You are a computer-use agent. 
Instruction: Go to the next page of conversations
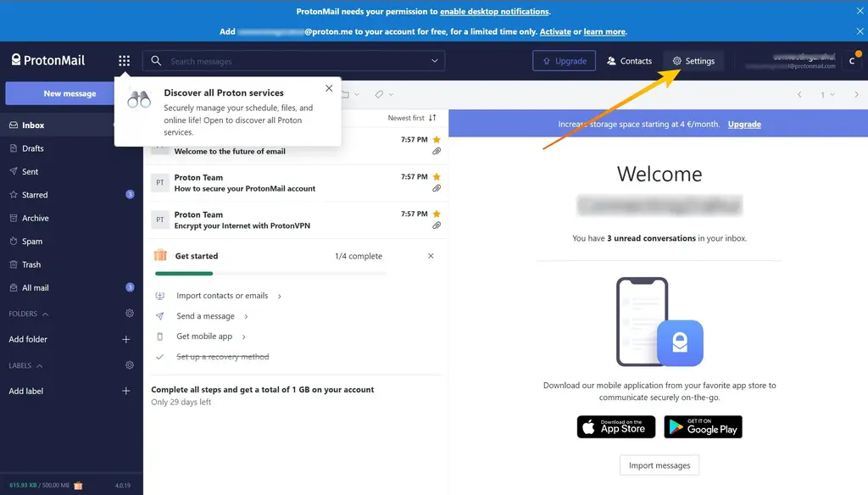[856, 95]
